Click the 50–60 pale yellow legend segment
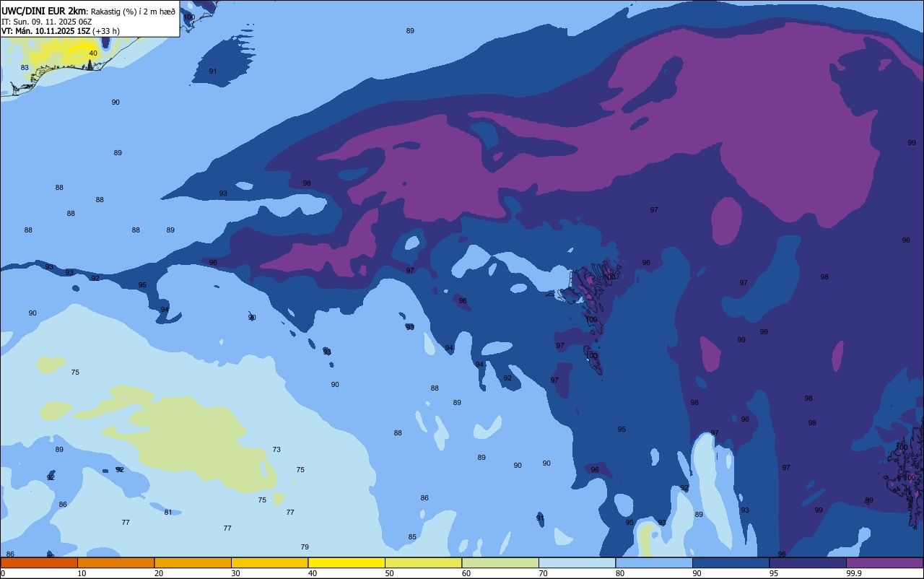 (423, 562)
